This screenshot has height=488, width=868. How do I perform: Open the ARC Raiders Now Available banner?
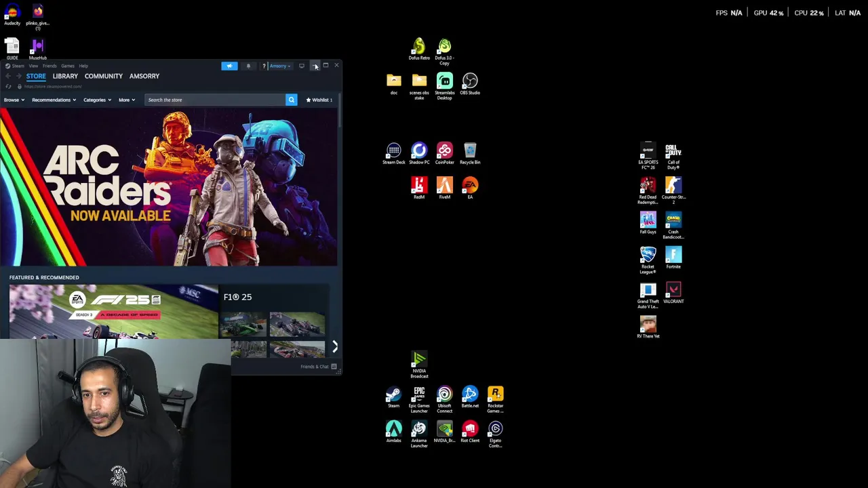coord(169,188)
